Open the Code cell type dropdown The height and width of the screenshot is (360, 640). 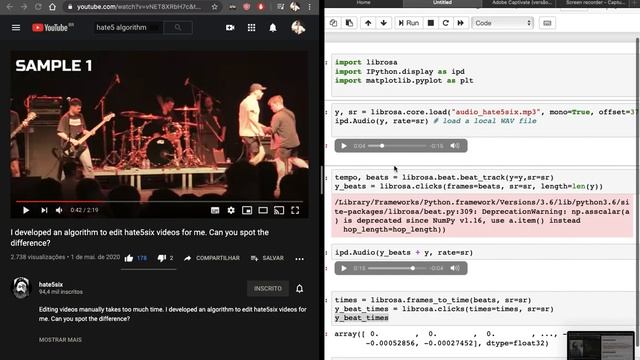[502, 23]
